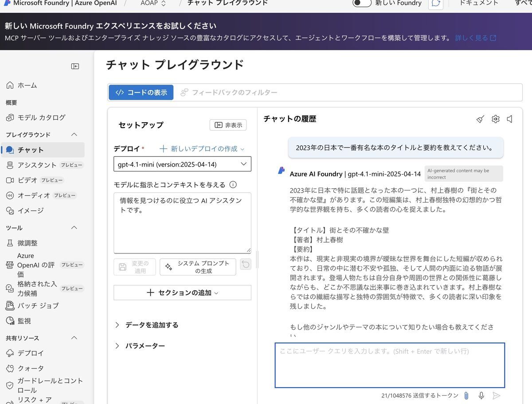Open chat settings gear icon
The image size is (532, 404).
(496, 119)
